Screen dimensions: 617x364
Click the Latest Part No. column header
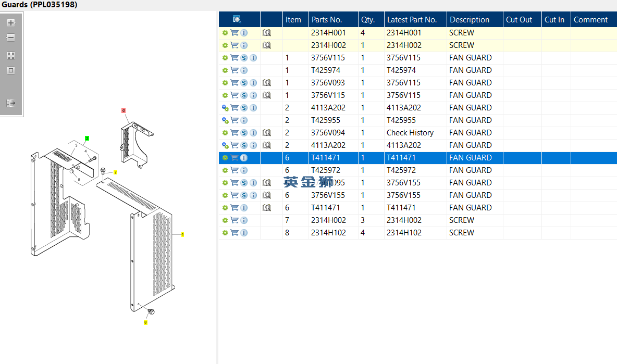pyautogui.click(x=415, y=19)
